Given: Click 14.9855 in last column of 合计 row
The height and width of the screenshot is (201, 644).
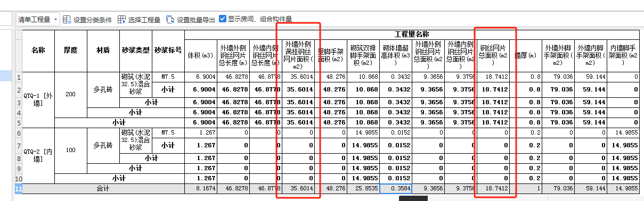Looking at the screenshot, I should point(623,188).
